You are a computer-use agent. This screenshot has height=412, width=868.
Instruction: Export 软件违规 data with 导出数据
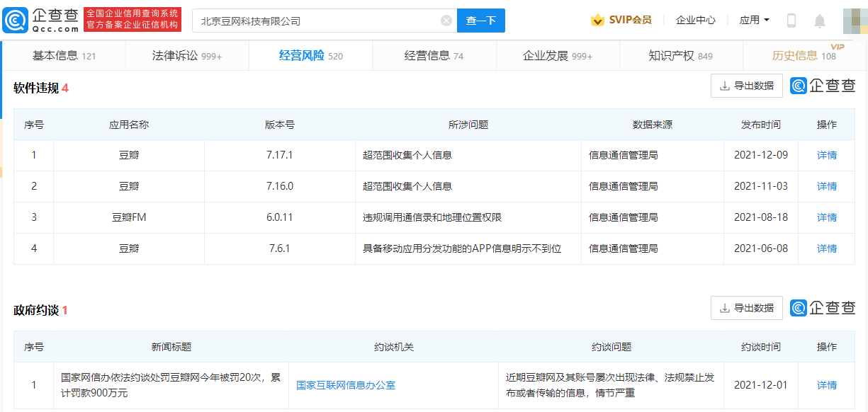point(747,86)
